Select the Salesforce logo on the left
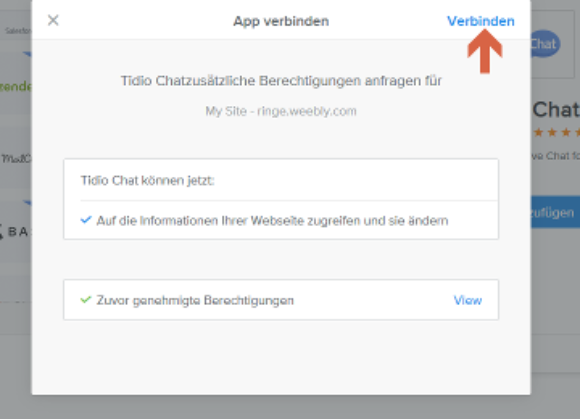The width and height of the screenshot is (580, 419). 18,31
